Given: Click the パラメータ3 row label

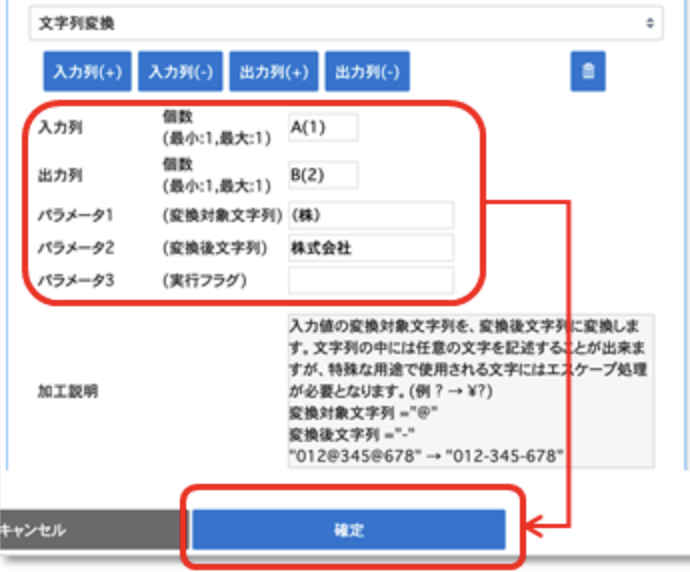Looking at the screenshot, I should (x=72, y=280).
